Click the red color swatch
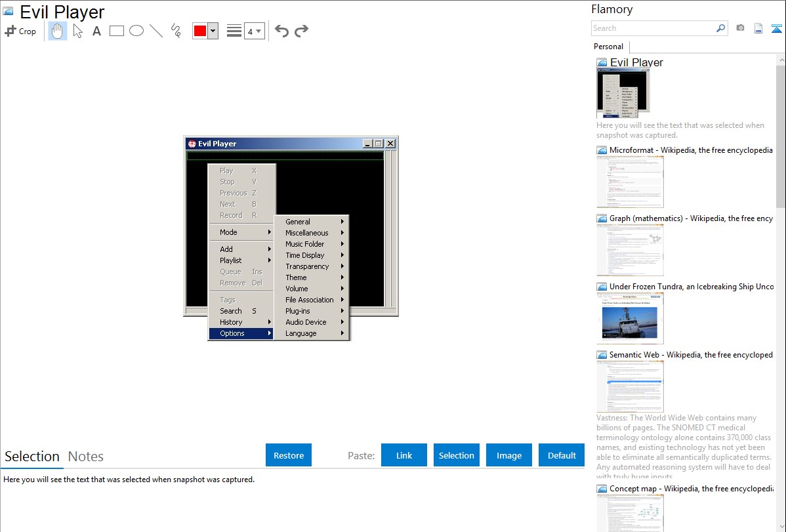The height and width of the screenshot is (532, 786). point(200,31)
